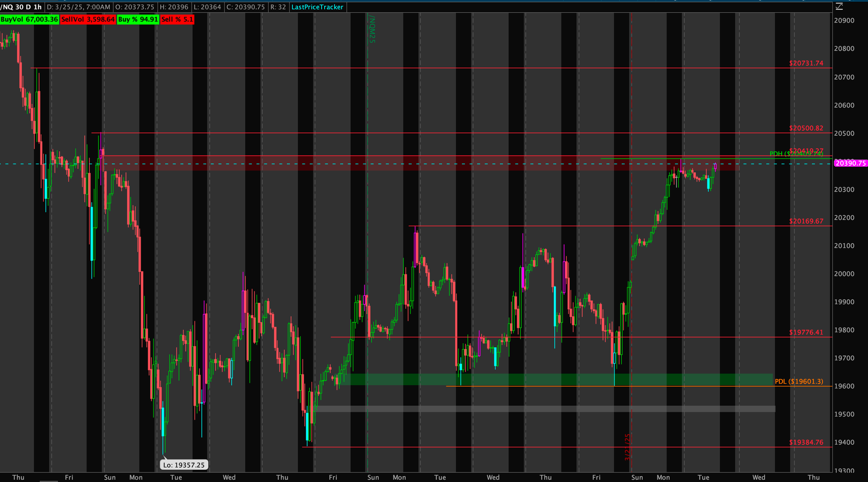Image resolution: width=868 pixels, height=482 pixels.
Task: Click the green /NQM25 rollover marker
Action: 372,29
